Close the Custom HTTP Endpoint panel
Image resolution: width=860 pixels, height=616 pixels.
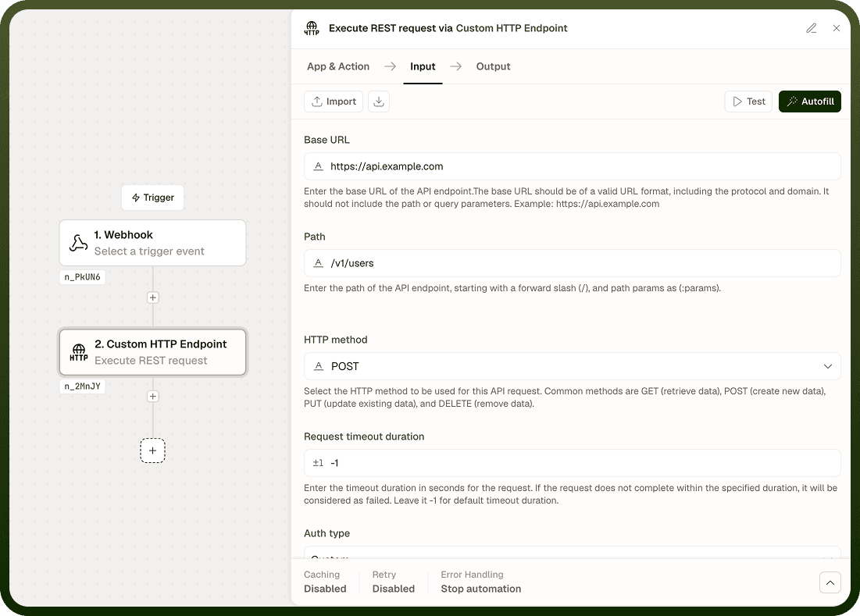(x=836, y=28)
